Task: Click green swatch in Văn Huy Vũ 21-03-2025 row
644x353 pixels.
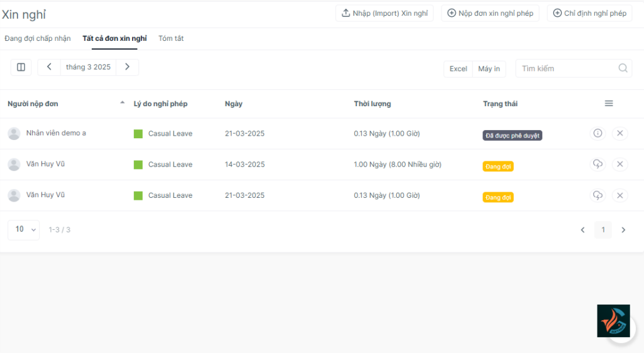Action: [x=138, y=195]
